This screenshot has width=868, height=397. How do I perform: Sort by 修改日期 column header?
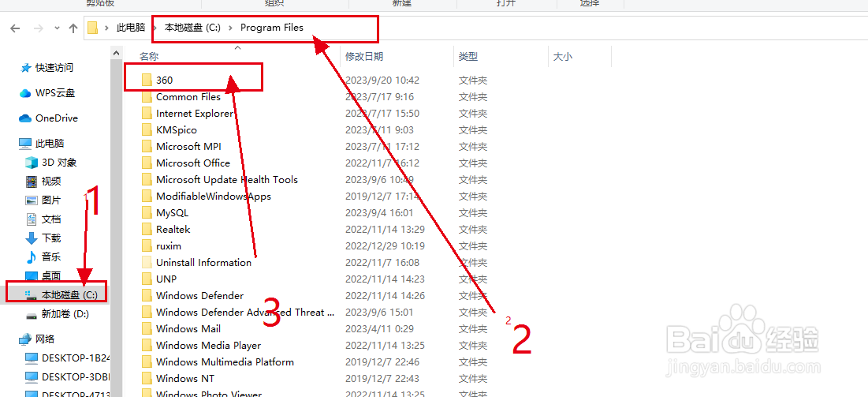(364, 57)
